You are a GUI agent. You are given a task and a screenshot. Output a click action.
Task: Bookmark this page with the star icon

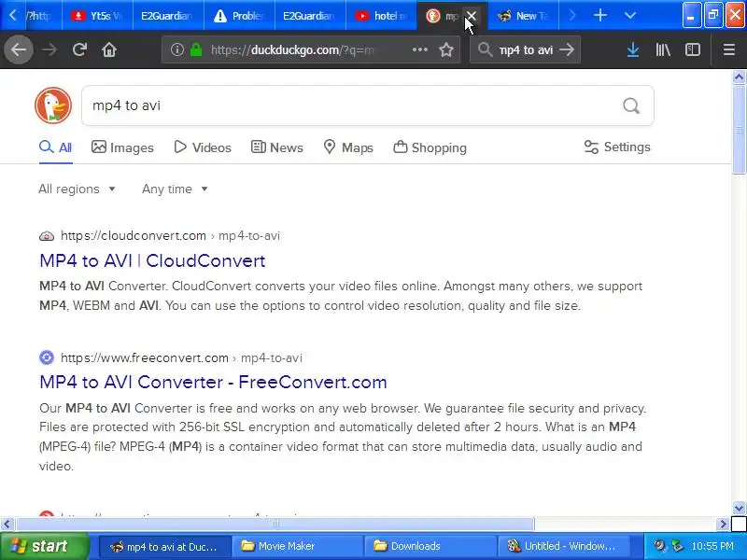click(446, 49)
